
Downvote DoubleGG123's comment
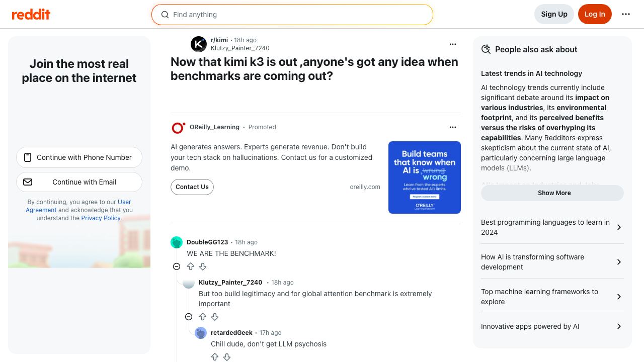coord(203,266)
